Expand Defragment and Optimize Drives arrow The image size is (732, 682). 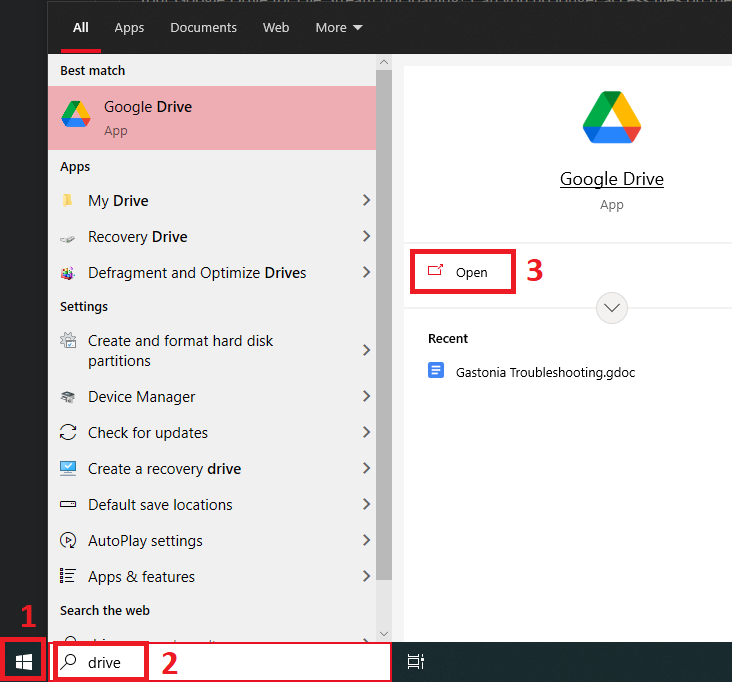pyautogui.click(x=366, y=272)
